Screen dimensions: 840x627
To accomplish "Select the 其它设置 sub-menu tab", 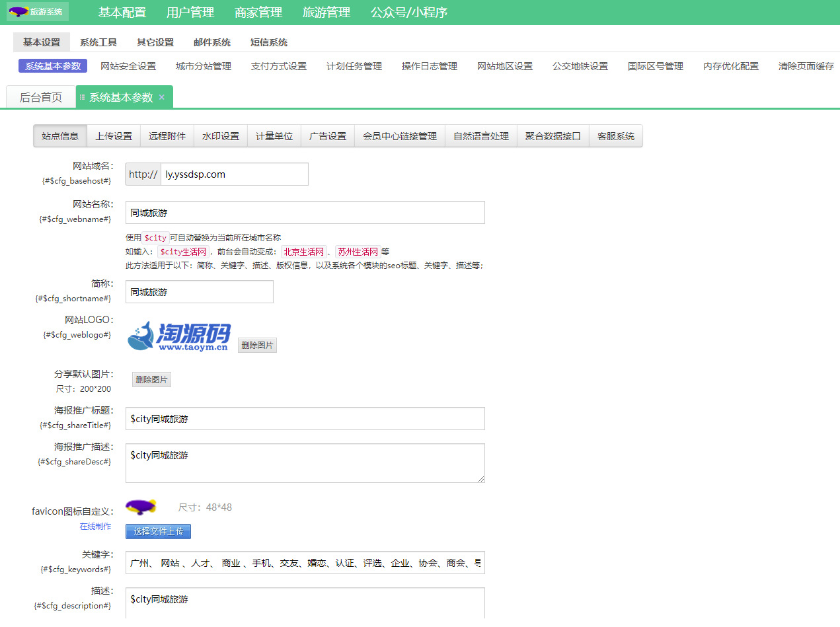I will [x=155, y=42].
